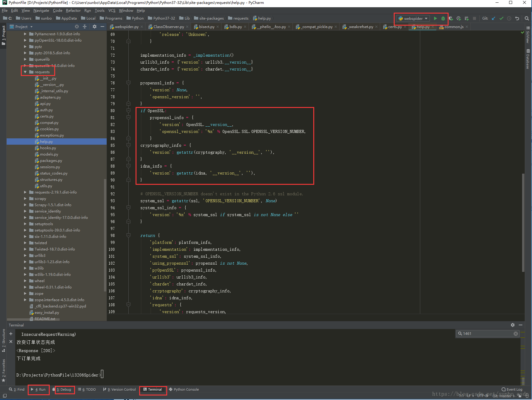
Task: Close the current terminal session
Action: [11, 342]
